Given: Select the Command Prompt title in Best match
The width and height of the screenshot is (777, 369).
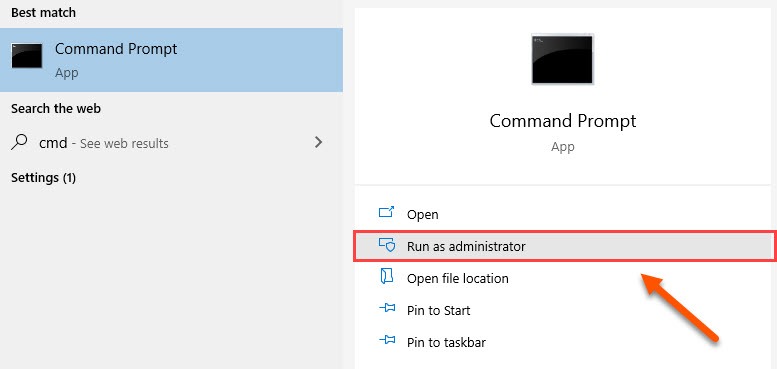Looking at the screenshot, I should (116, 49).
